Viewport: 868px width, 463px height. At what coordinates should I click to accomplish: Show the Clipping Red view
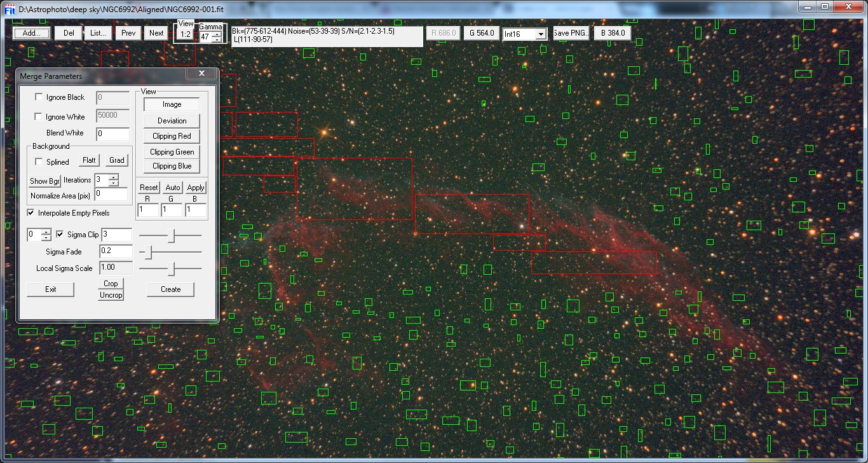pos(172,136)
